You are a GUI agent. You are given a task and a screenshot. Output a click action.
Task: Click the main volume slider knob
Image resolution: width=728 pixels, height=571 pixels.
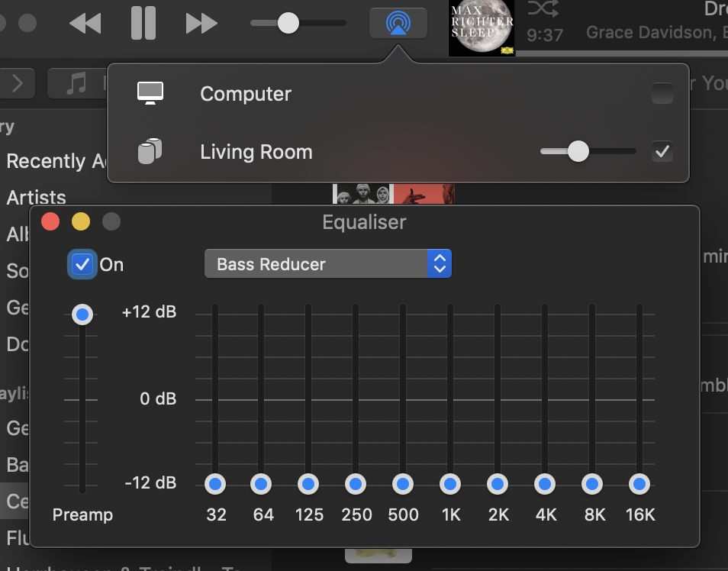point(288,23)
